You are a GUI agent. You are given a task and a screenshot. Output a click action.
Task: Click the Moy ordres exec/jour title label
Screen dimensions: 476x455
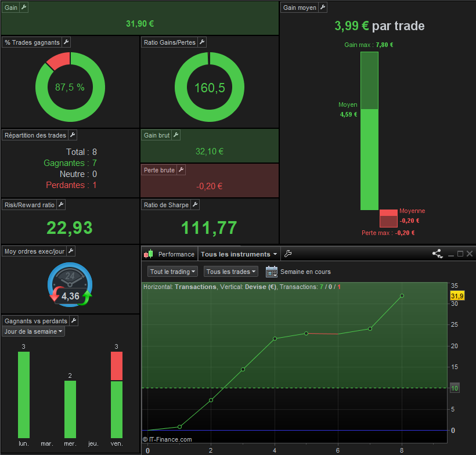coord(34,252)
